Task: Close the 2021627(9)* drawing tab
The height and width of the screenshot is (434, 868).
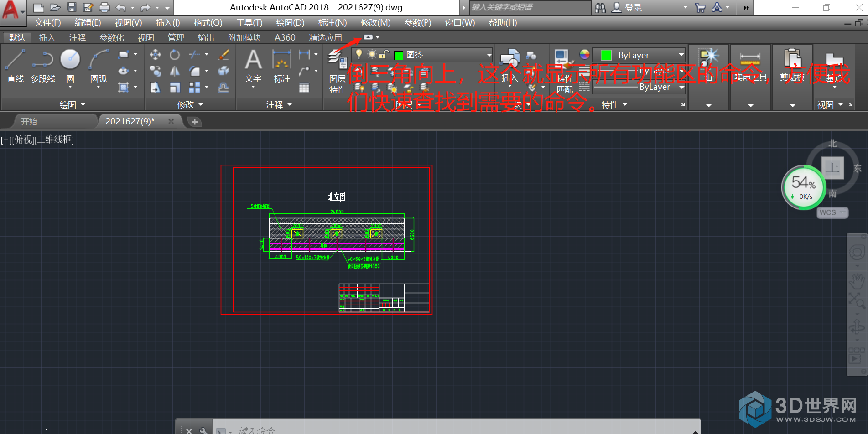Action: click(x=171, y=121)
